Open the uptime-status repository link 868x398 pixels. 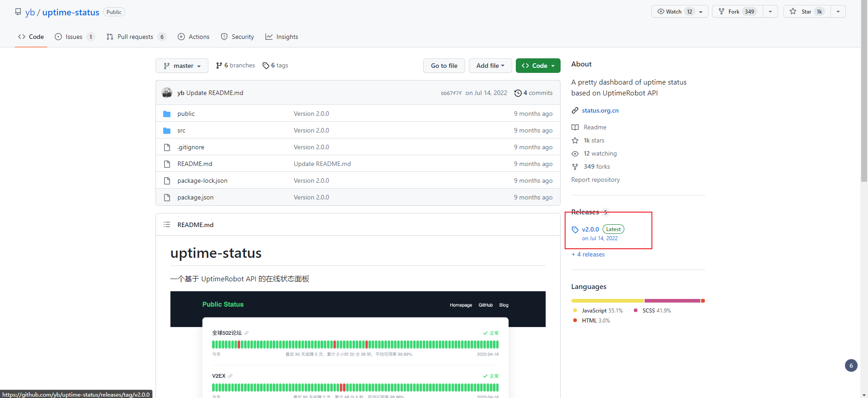point(71,12)
